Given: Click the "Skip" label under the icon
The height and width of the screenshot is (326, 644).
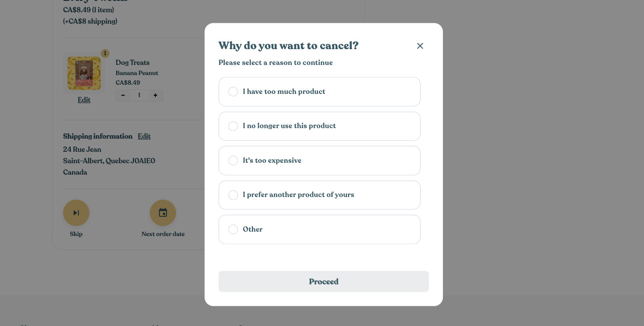Looking at the screenshot, I should (76, 234).
